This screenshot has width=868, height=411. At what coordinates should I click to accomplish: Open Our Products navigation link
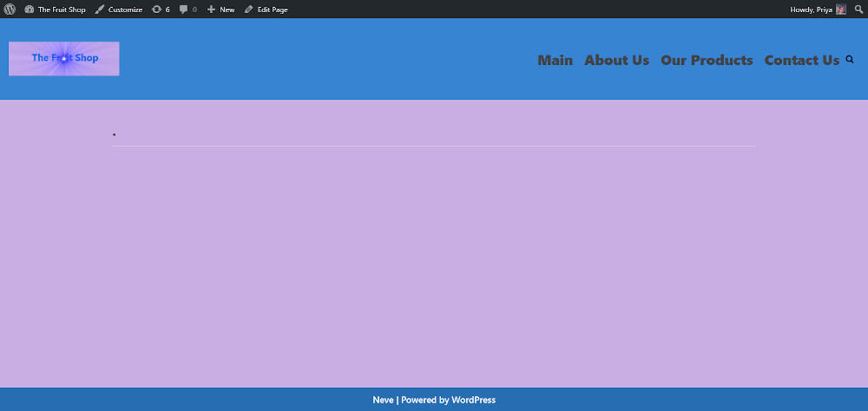point(707,60)
